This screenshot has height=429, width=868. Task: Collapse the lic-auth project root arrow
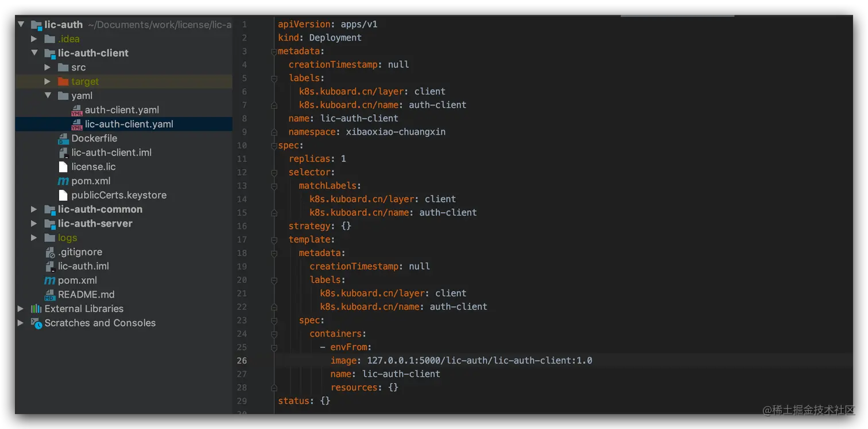[x=21, y=25]
